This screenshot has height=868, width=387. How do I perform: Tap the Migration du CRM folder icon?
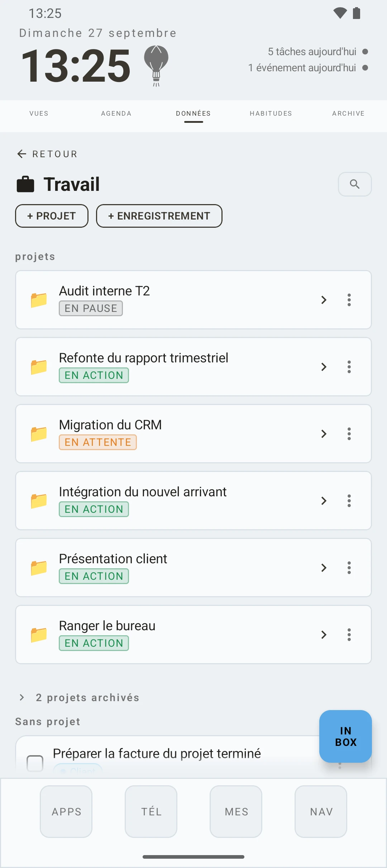pyautogui.click(x=39, y=434)
